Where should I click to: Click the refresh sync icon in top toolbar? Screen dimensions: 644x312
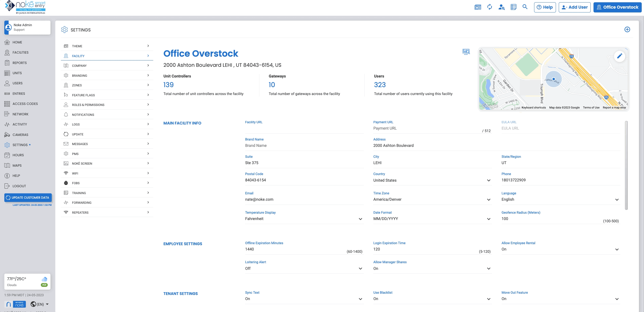[490, 7]
